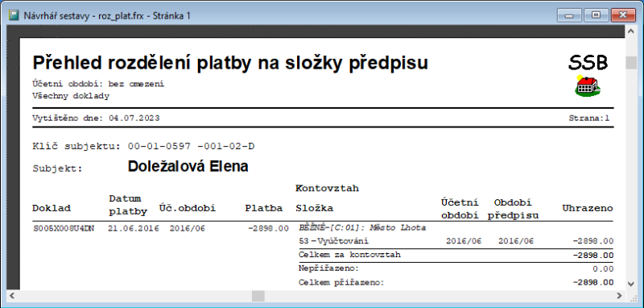Click the horizontal scrollbar left arrow
Viewport: 644px width, 308px height.
pos(13,295)
